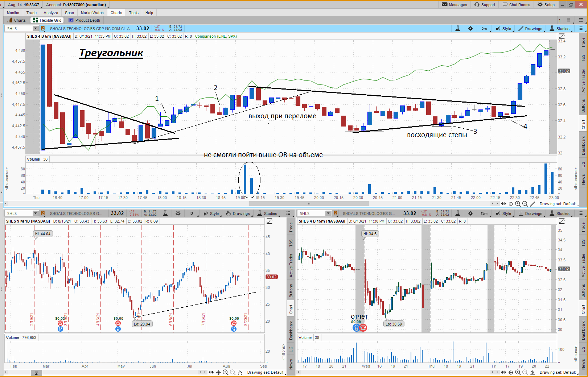The image size is (588, 377).
Task: Click the earnings phone icon near $0.09 on daily chart
Action: [x=234, y=323]
